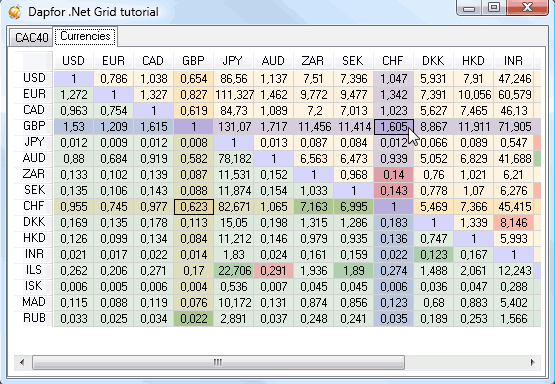This screenshot has height=384, width=555.
Task: Select the USD row header
Action: click(x=34, y=78)
